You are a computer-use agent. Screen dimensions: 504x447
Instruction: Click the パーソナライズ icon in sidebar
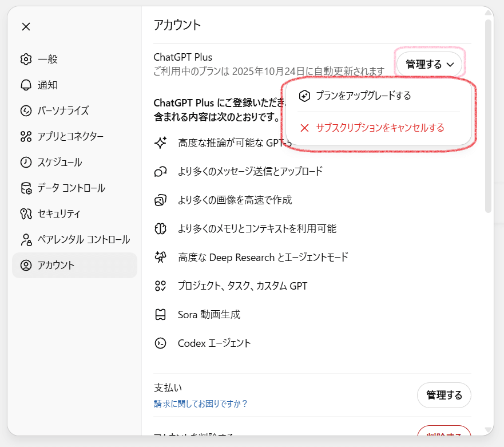pos(26,111)
